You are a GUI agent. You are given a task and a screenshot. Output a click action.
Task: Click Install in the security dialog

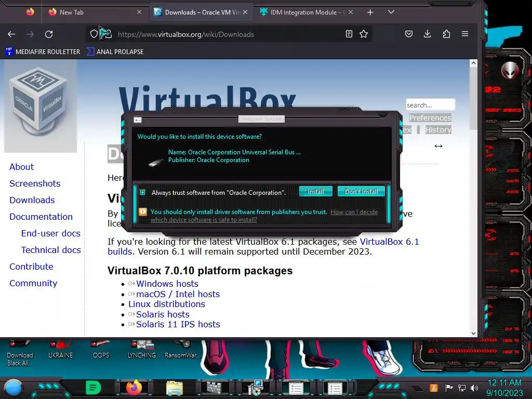[315, 191]
